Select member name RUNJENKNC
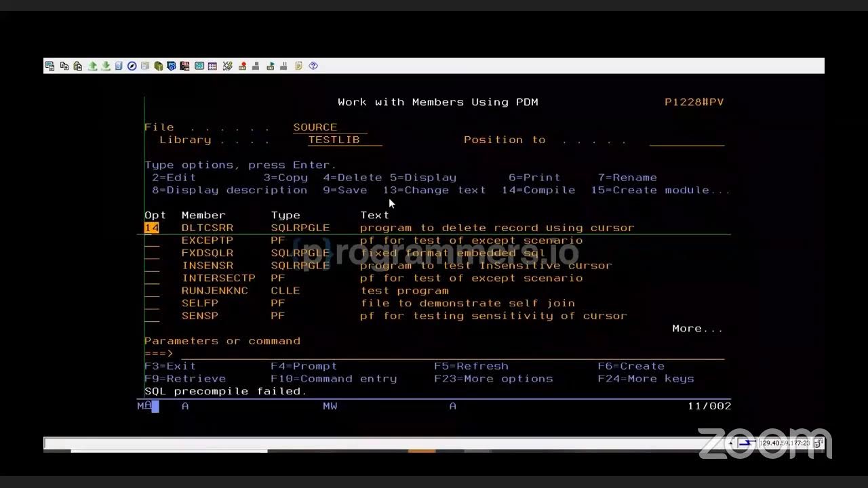Image resolution: width=868 pixels, height=488 pixels. pos(214,291)
